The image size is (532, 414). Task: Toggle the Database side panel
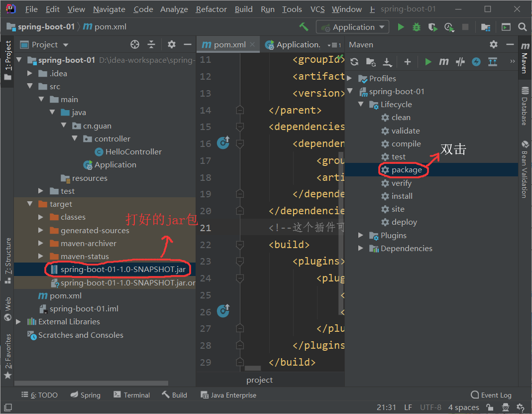click(x=525, y=106)
